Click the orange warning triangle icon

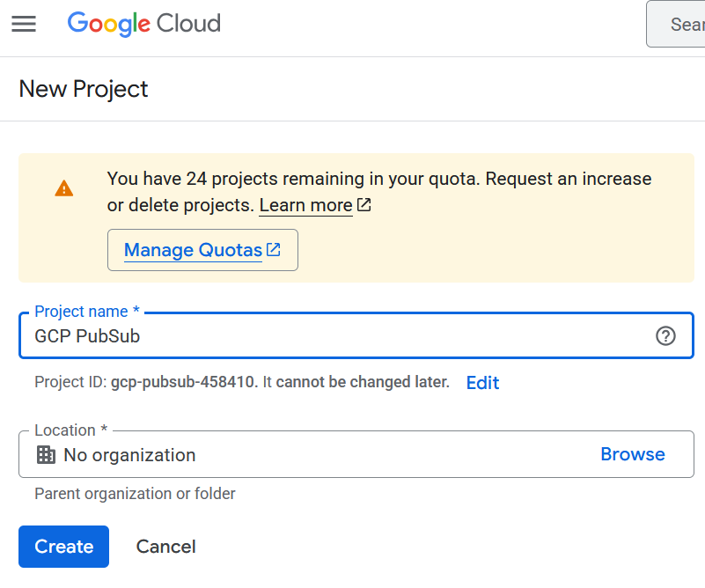(64, 188)
